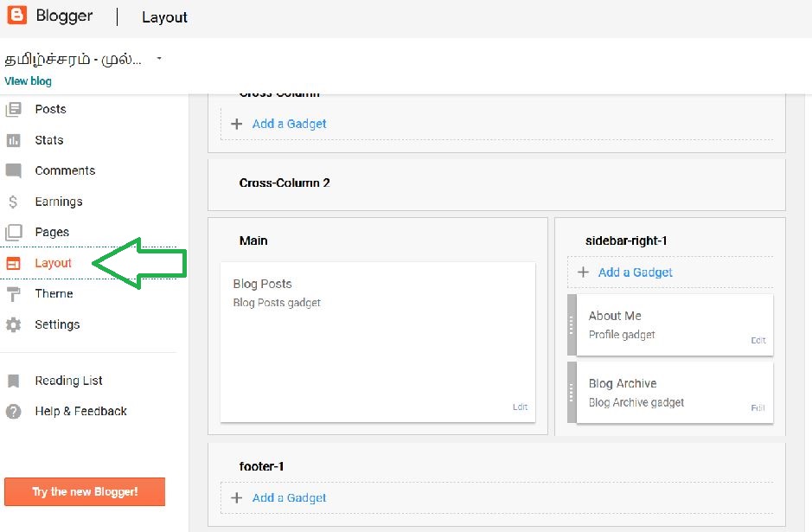Viewport: 812px width, 532px height.
Task: Click the Blogger wordmark text
Action: [x=64, y=16]
